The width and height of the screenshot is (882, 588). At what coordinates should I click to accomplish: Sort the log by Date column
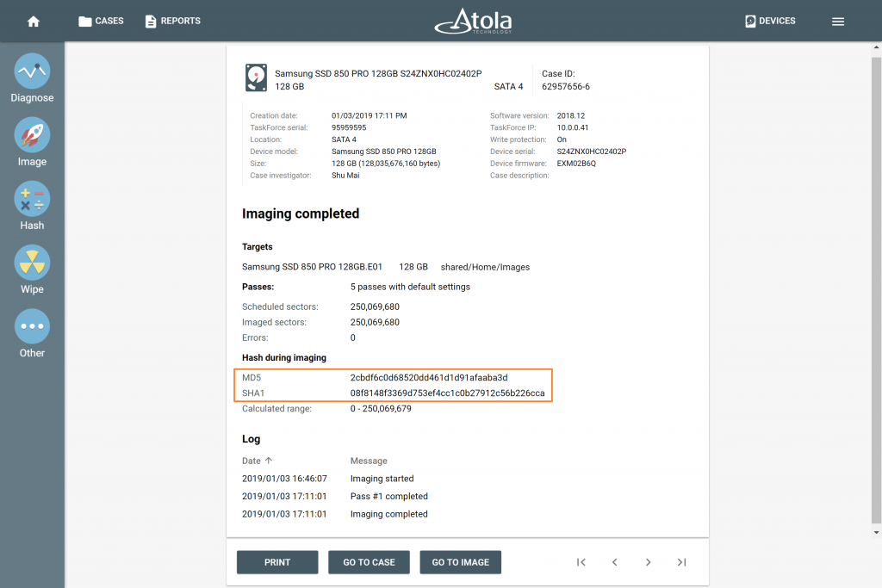pyautogui.click(x=257, y=461)
